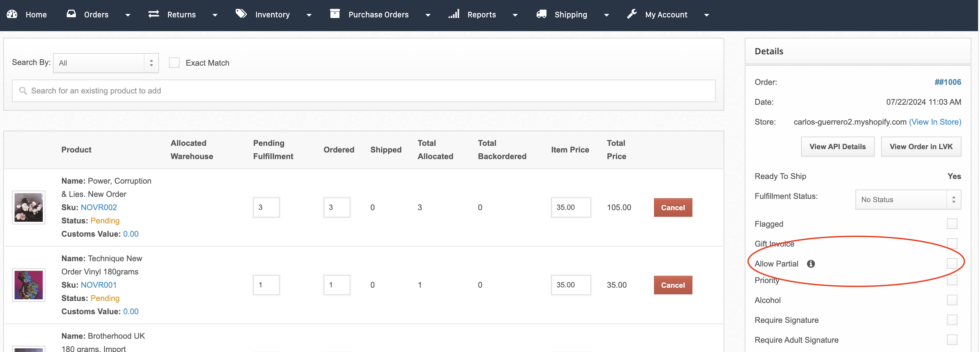Click the date 07/22/2024 11:03 AM
Image resolution: width=980 pixels, height=352 pixels.
point(923,102)
